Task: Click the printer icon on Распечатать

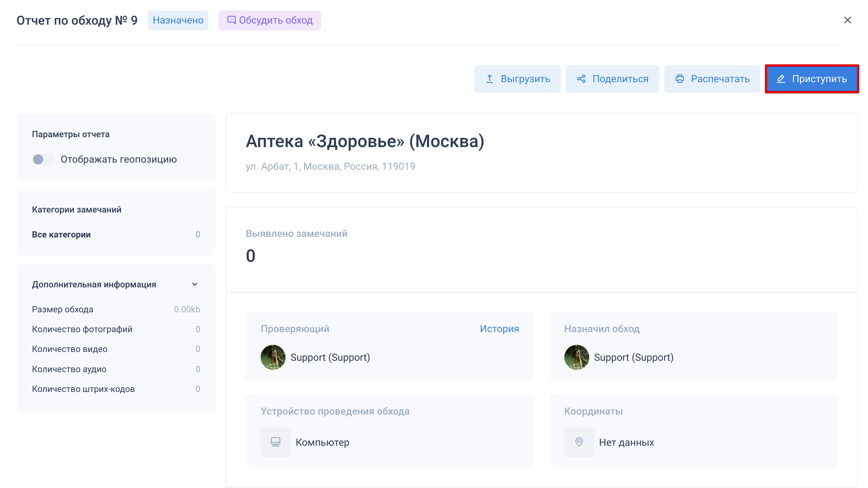Action: click(680, 79)
